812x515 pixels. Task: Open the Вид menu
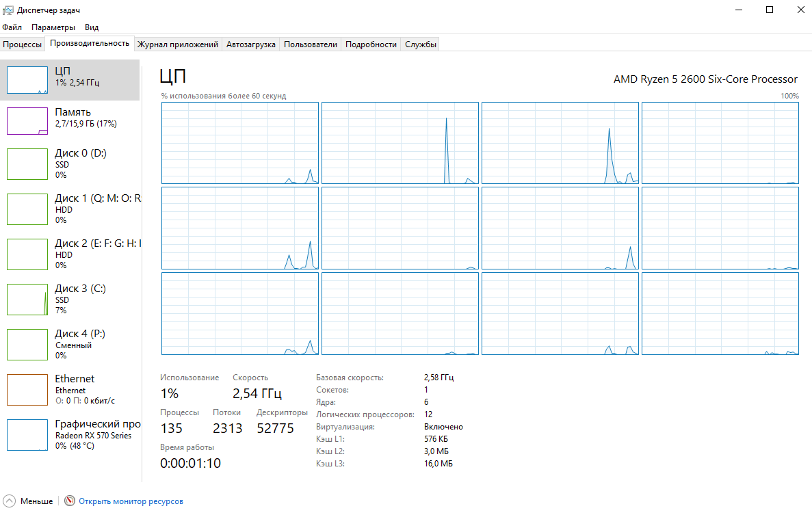(x=92, y=27)
